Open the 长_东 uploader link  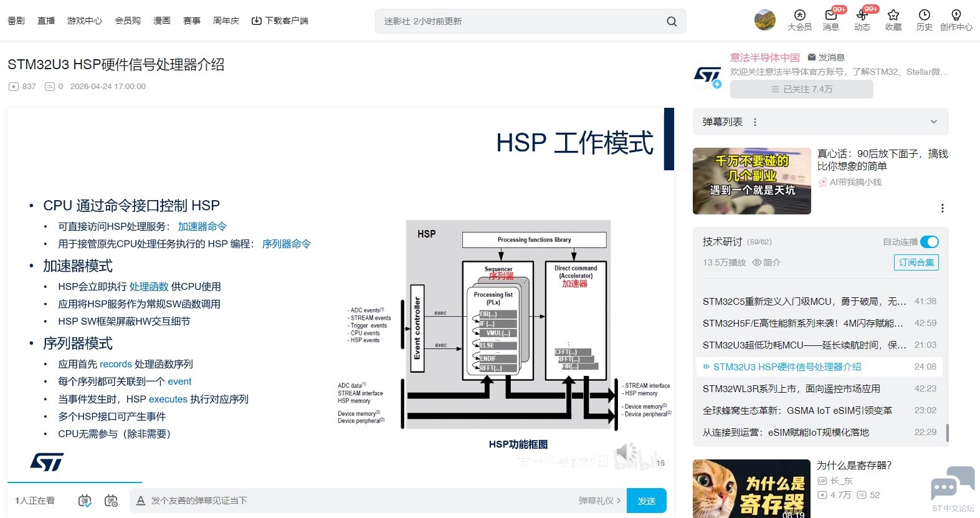point(842,481)
